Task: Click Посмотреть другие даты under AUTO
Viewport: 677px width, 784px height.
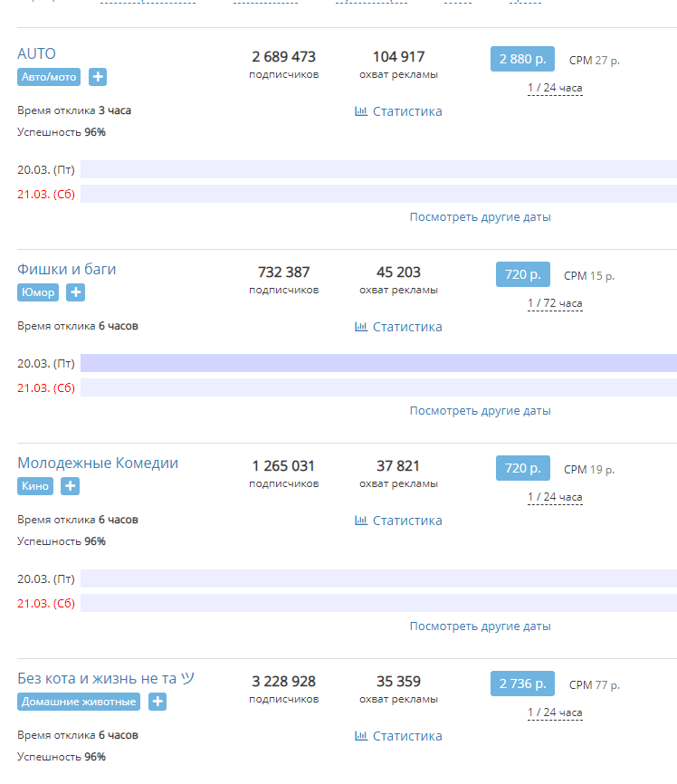Action: point(480,217)
